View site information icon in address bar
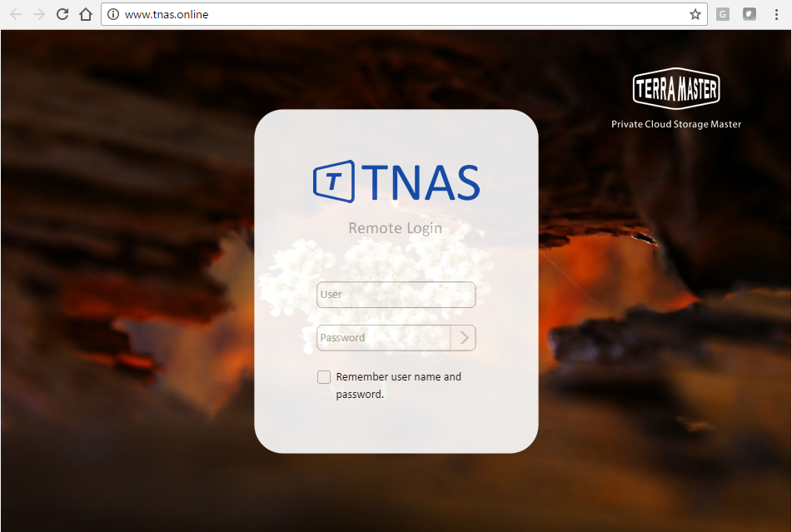This screenshot has height=532, width=792. click(x=113, y=14)
